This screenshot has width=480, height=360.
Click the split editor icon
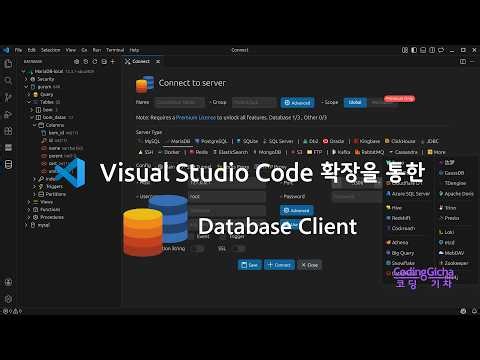click(x=463, y=62)
